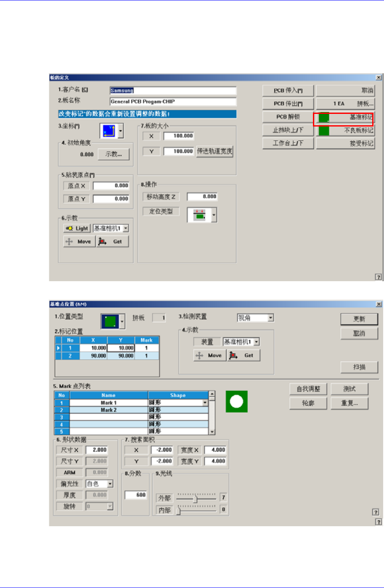
Task: Click the 更新 update button
Action: click(359, 319)
